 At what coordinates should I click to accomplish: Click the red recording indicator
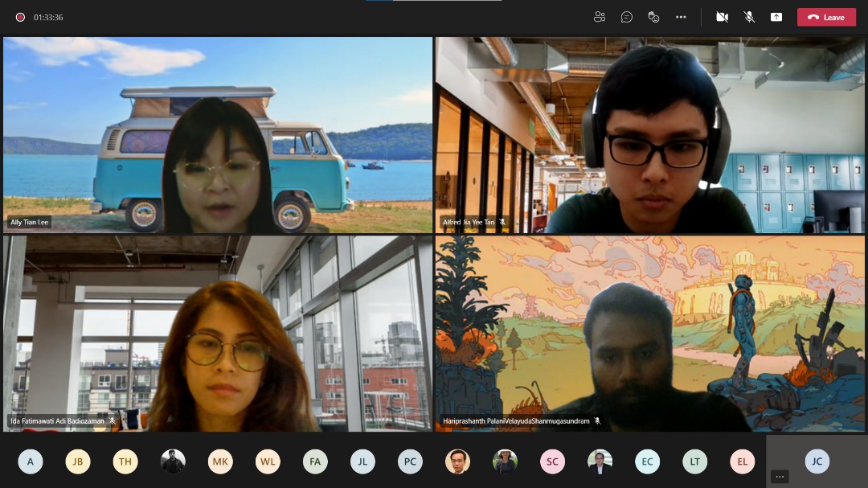click(x=20, y=17)
